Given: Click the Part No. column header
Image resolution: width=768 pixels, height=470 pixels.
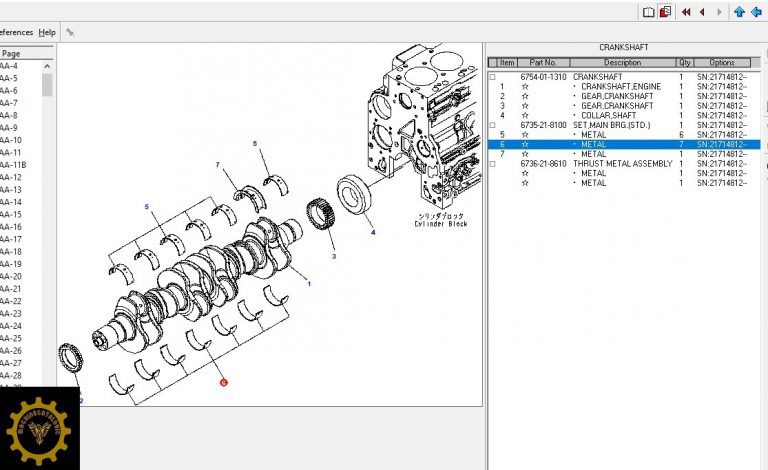Looking at the screenshot, I should [x=545, y=63].
